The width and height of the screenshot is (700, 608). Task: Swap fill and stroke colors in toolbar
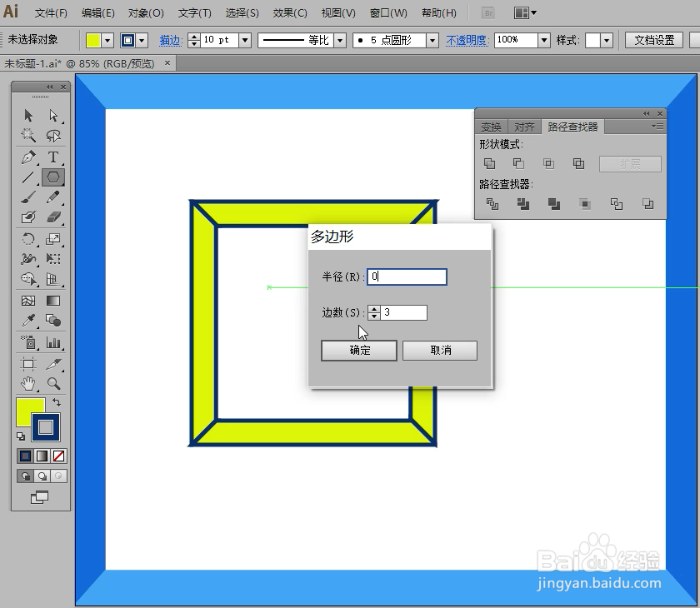60,403
